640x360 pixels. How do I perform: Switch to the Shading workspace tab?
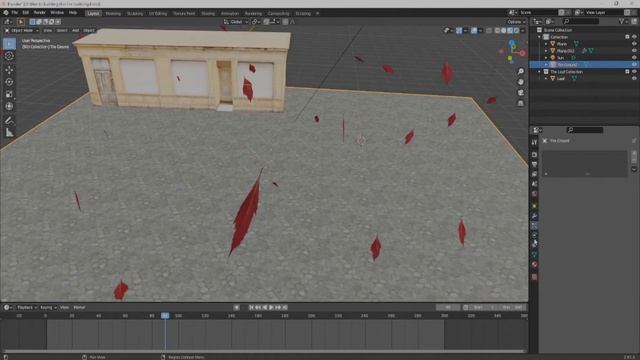208,13
